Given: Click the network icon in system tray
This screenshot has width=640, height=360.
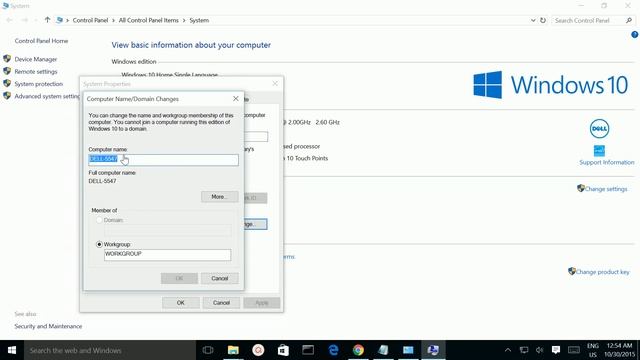Looking at the screenshot, I should (x=524, y=350).
